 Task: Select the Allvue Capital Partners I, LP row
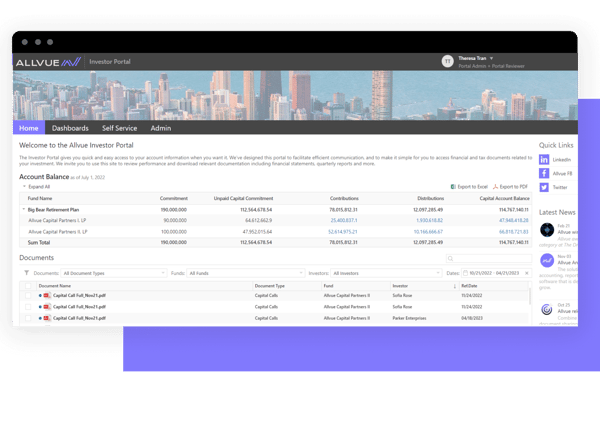point(276,220)
